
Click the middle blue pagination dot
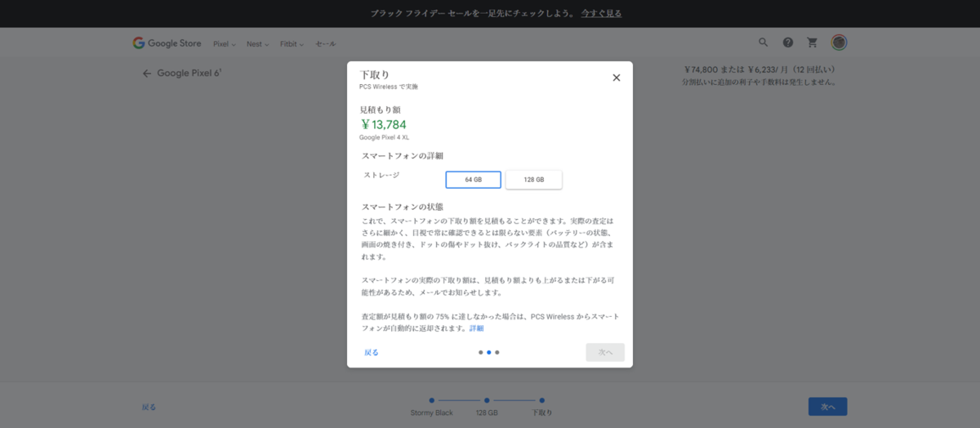(488, 353)
